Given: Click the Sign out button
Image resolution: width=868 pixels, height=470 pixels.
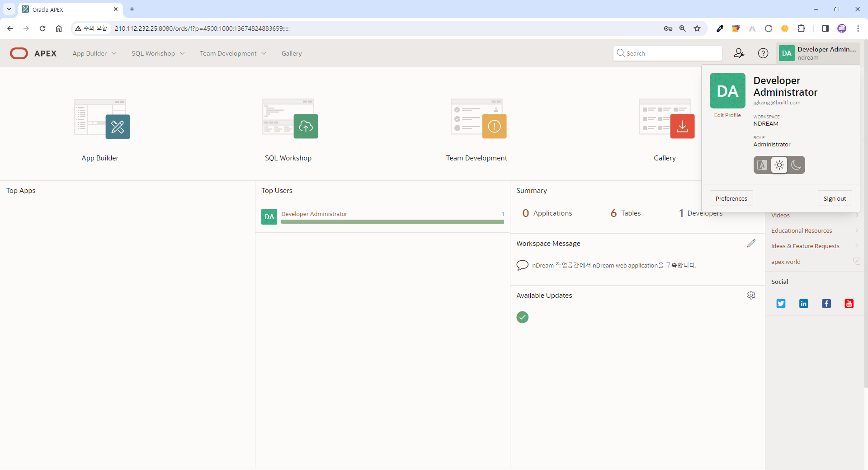Looking at the screenshot, I should pyautogui.click(x=835, y=198).
